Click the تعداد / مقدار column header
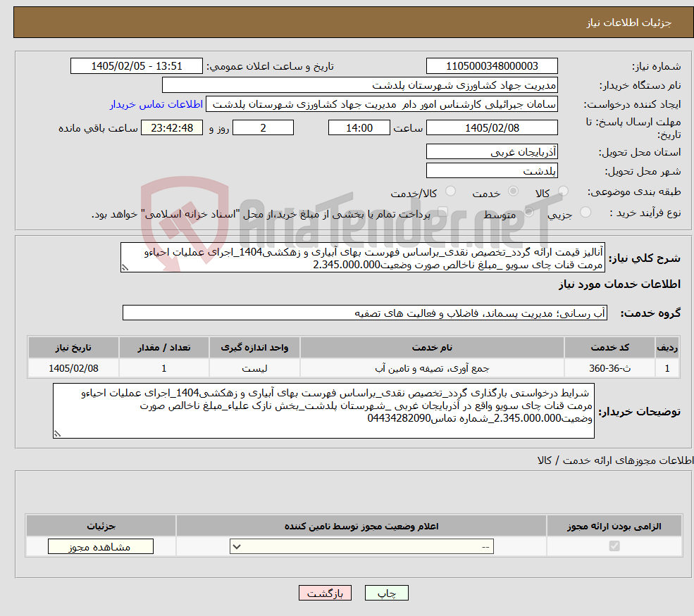 coord(163,348)
